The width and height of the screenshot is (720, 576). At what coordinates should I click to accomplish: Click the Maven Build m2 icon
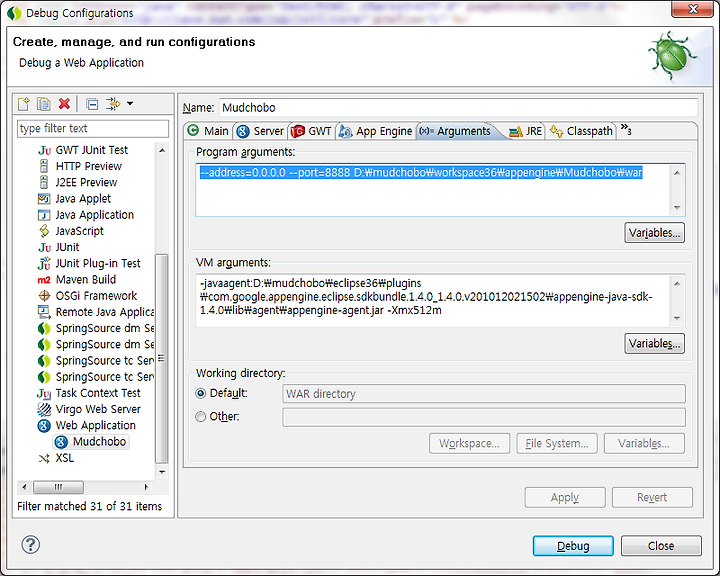44,280
